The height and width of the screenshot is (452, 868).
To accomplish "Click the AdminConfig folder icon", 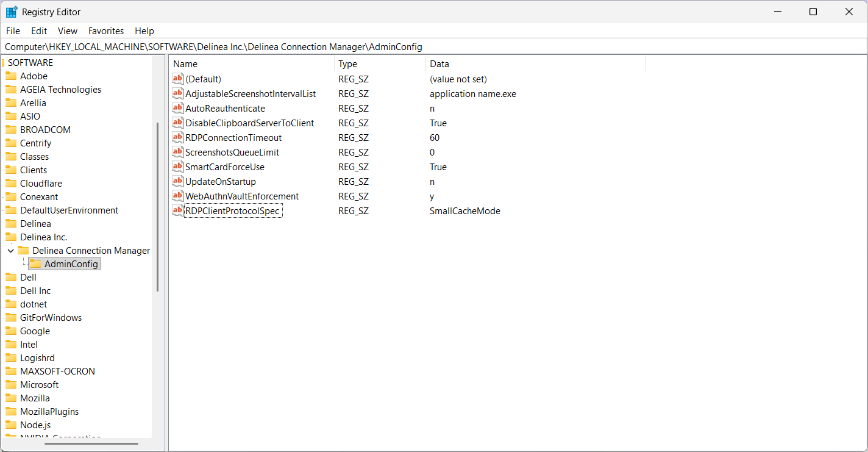I will 35,264.
